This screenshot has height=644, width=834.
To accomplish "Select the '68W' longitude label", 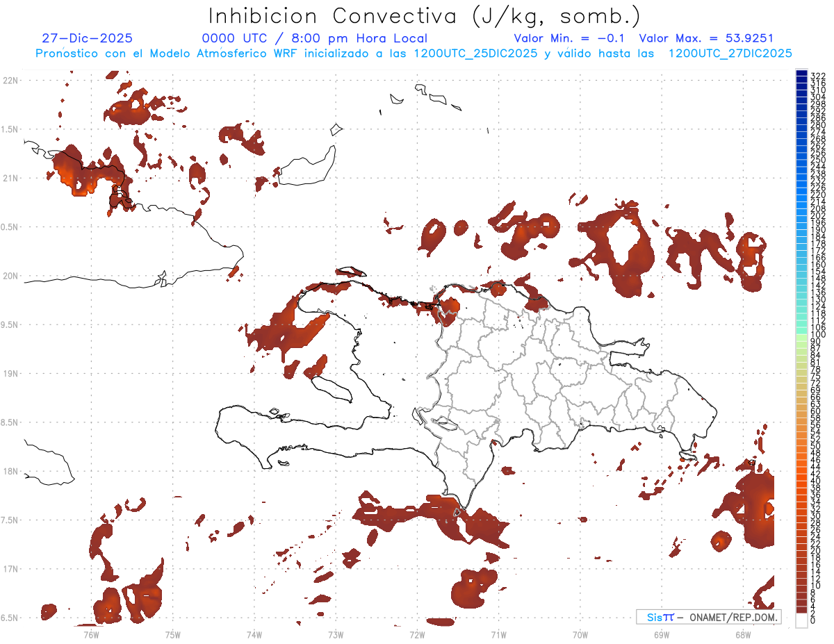I will click(743, 634).
